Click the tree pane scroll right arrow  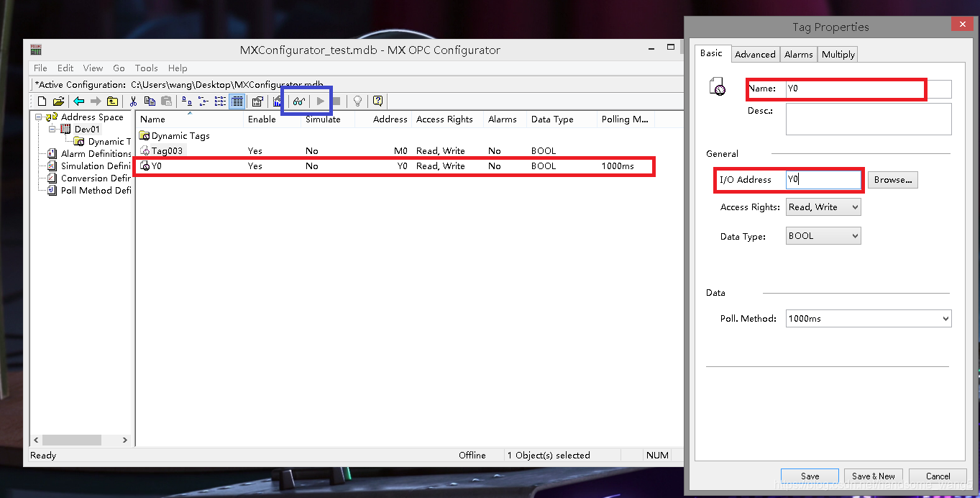click(x=125, y=440)
